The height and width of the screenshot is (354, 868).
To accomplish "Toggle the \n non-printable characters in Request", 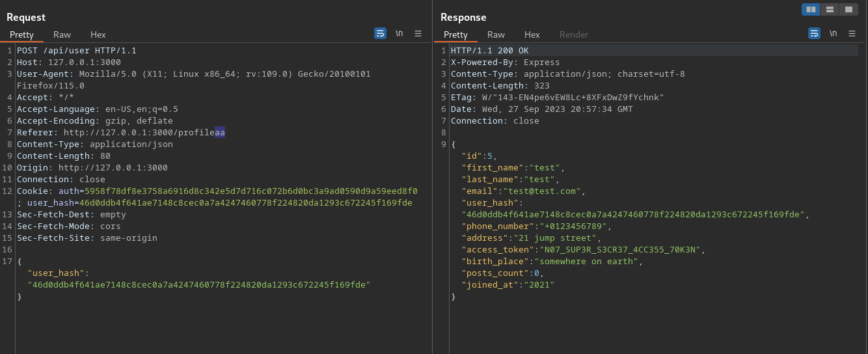I will coord(400,33).
